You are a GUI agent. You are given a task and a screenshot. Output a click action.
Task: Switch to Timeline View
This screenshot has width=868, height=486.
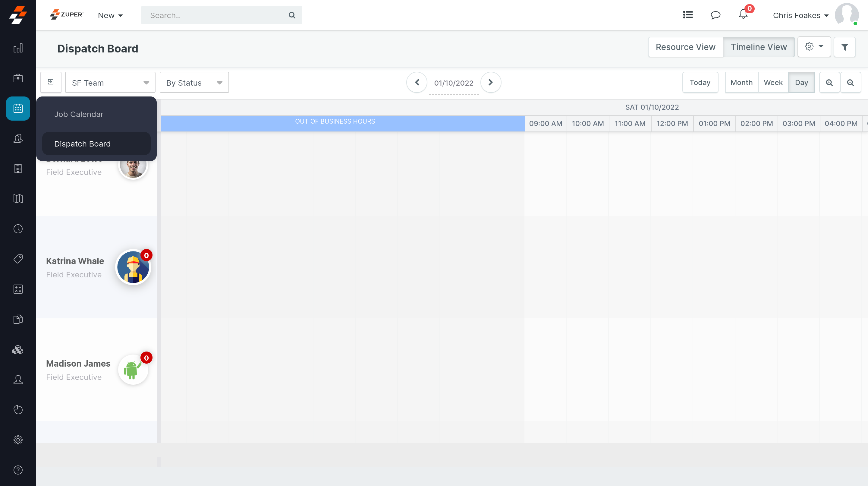click(759, 47)
